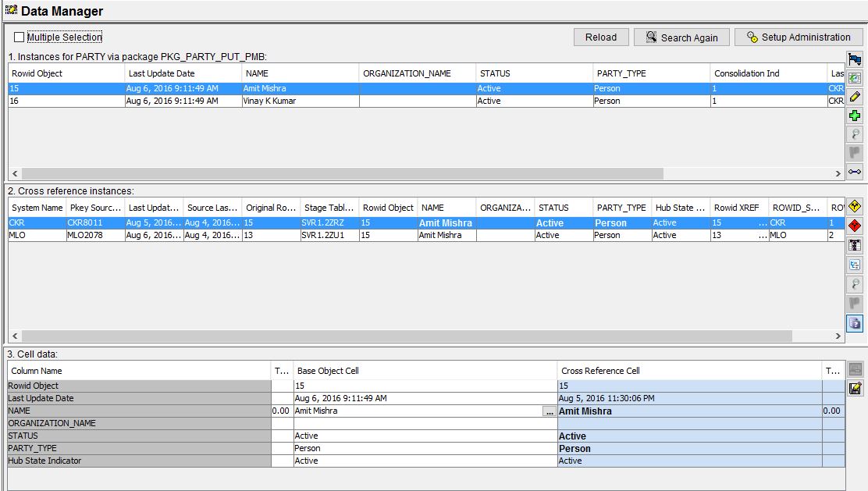Click the magnifier search icon in the instances toolbar
The width and height of the screenshot is (868, 491).
coord(855,133)
